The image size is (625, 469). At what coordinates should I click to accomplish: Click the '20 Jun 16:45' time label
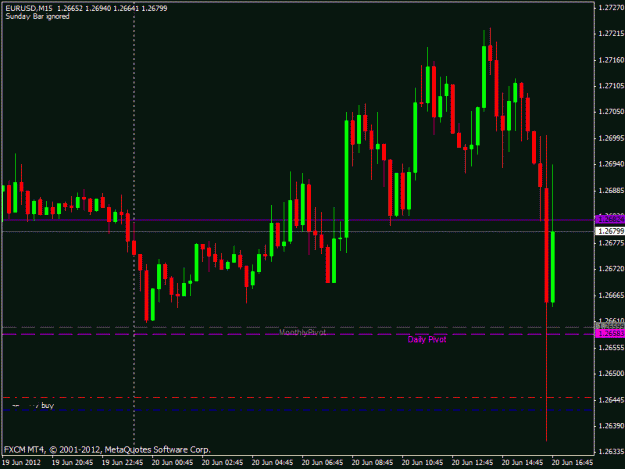[x=572, y=462]
